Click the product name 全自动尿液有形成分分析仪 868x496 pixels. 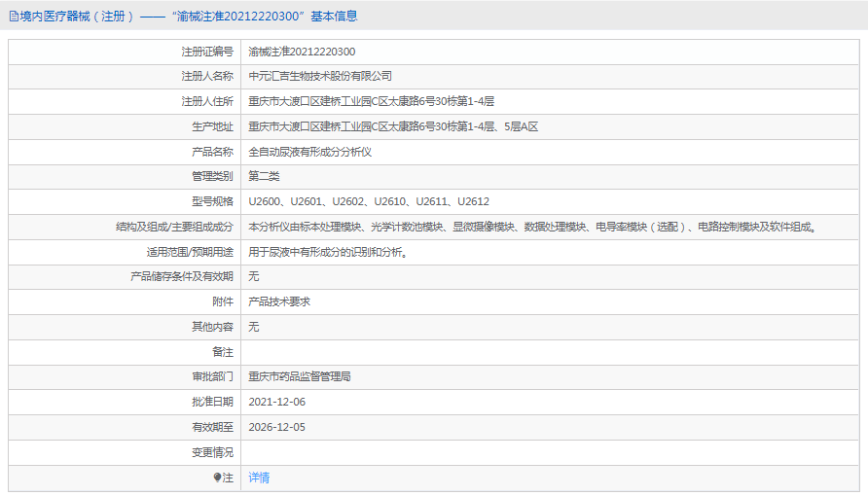tap(310, 152)
